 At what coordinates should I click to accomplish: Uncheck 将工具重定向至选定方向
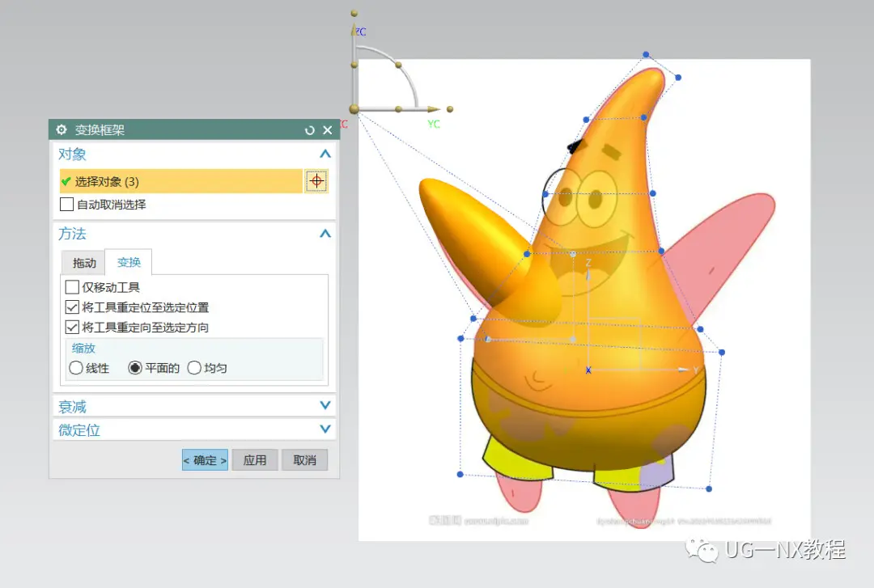coord(72,328)
